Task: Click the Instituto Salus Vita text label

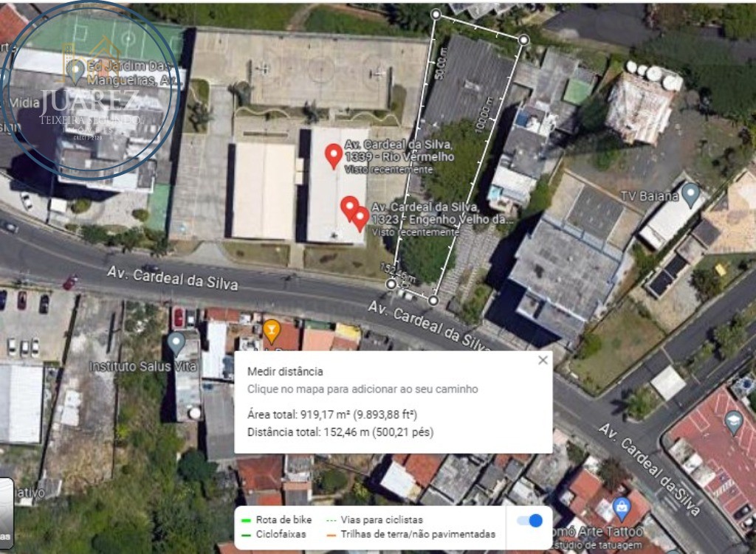Action: pos(143,367)
